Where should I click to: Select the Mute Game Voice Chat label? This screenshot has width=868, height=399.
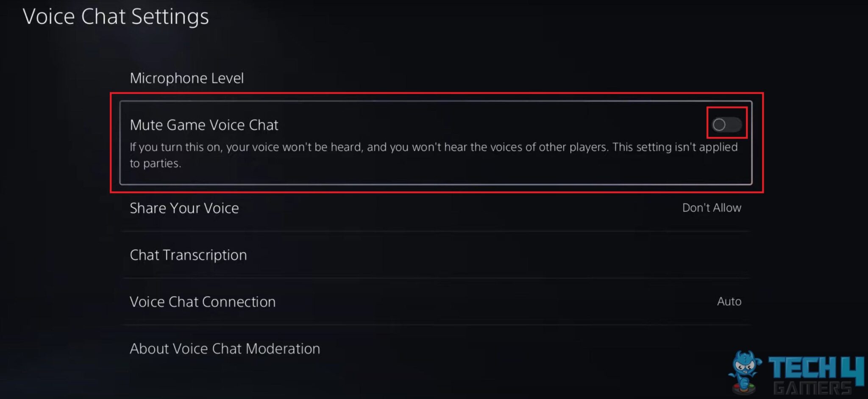(x=204, y=125)
